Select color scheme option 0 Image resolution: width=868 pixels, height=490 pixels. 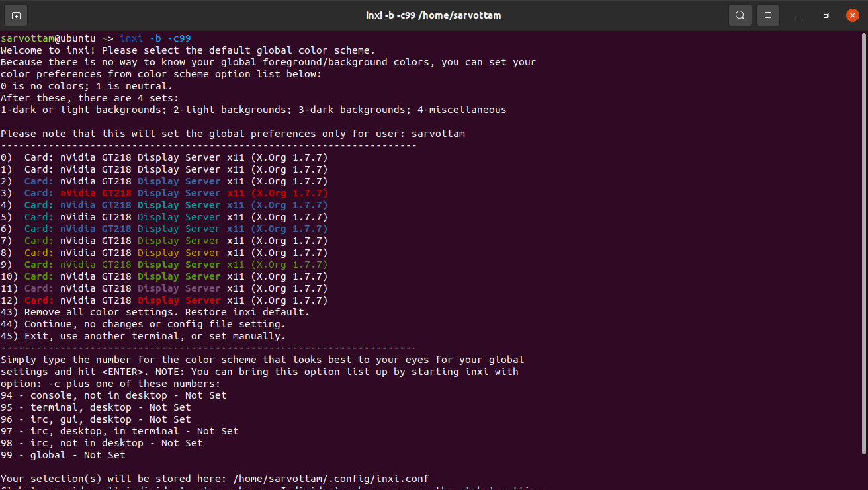164,157
